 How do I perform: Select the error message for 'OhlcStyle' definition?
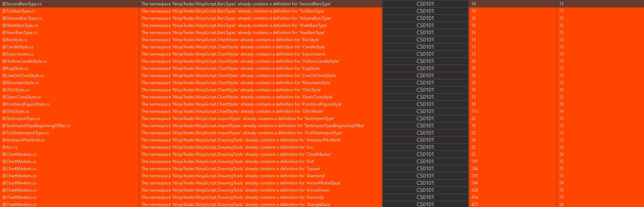[x=231, y=90]
